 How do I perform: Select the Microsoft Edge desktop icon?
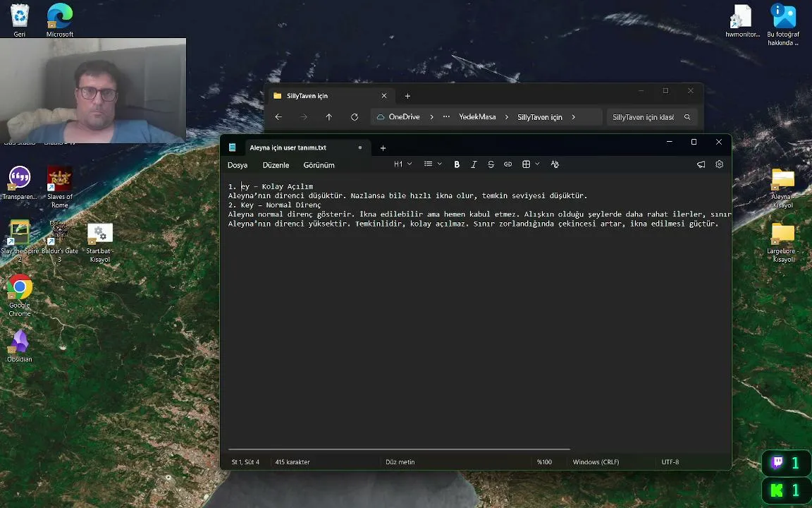(x=59, y=20)
